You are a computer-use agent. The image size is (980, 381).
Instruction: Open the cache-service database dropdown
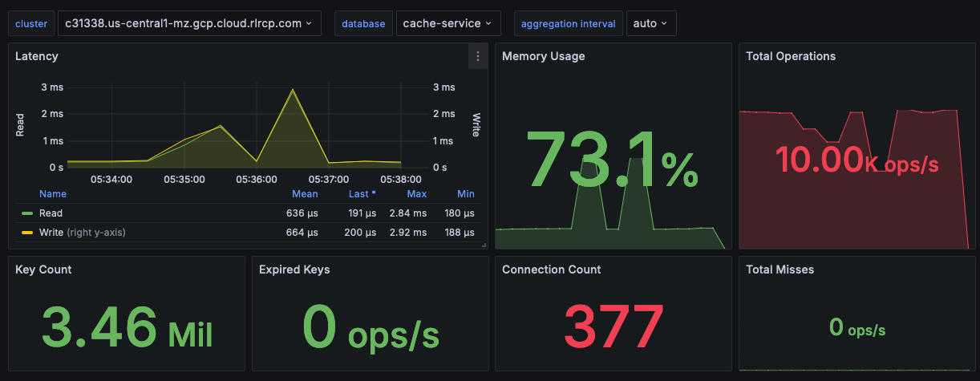click(447, 23)
